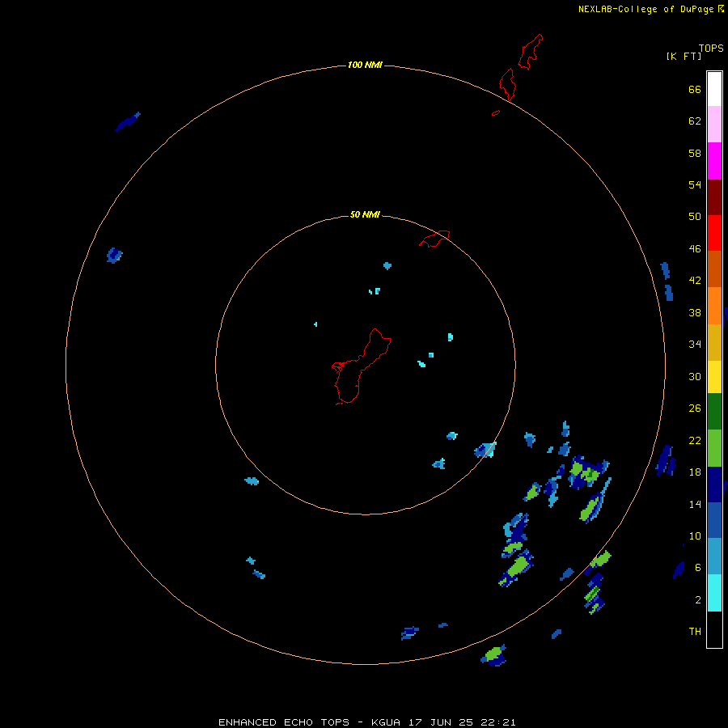Click the KGUA station identifier text
This screenshot has height=728, width=728.
point(387,722)
